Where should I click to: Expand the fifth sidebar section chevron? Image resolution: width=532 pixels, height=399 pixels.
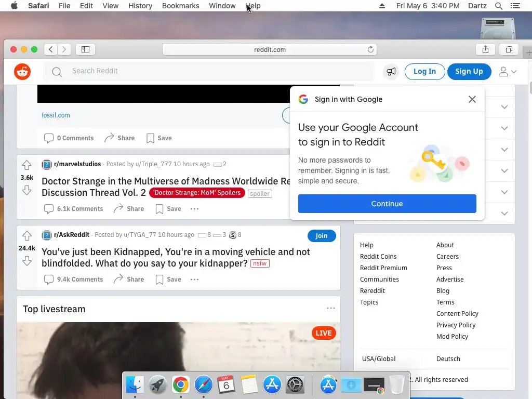pyautogui.click(x=504, y=192)
